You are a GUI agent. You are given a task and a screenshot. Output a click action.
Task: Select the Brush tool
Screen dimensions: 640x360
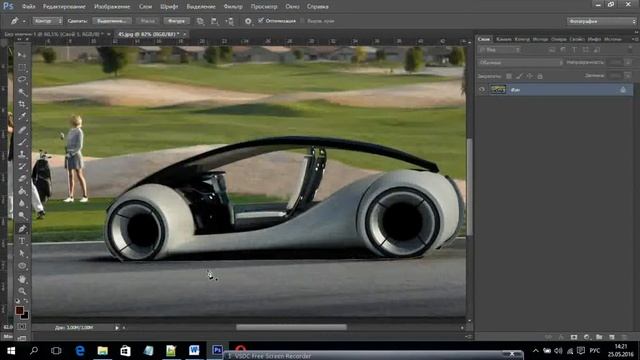point(22,142)
